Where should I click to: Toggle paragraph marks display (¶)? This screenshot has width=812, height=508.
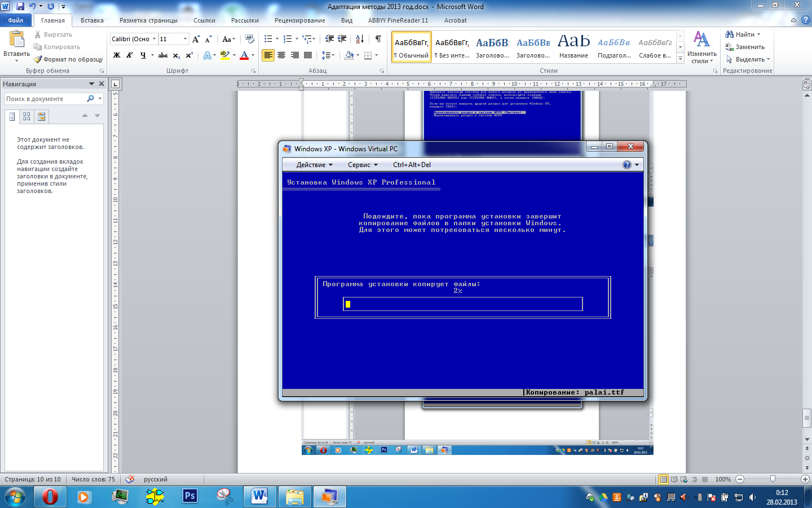(378, 39)
